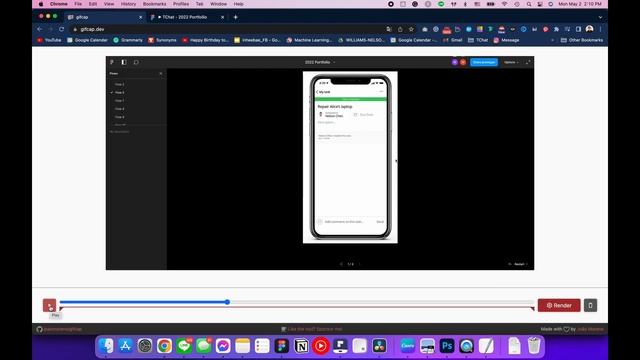
Task: Open Photoshop from the Dock
Action: coord(447,346)
